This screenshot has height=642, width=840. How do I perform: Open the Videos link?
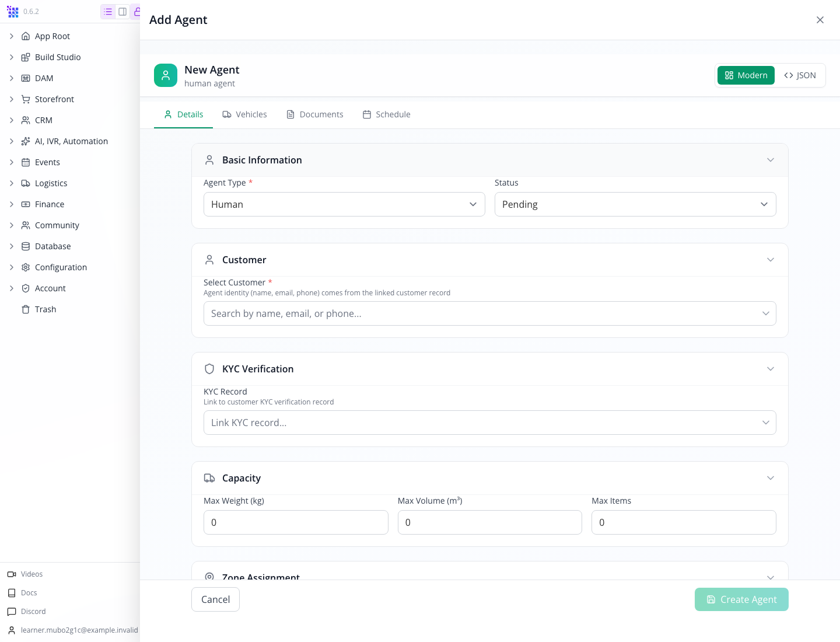pyautogui.click(x=25, y=574)
